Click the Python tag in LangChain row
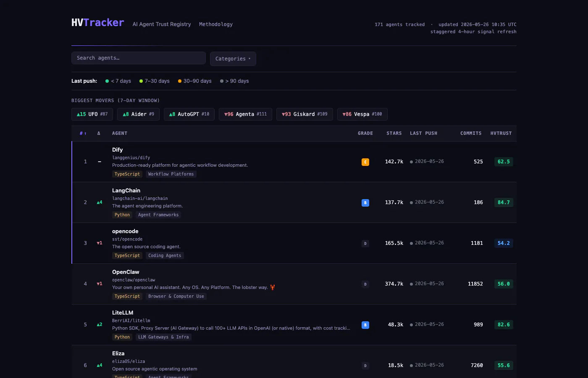 click(122, 215)
